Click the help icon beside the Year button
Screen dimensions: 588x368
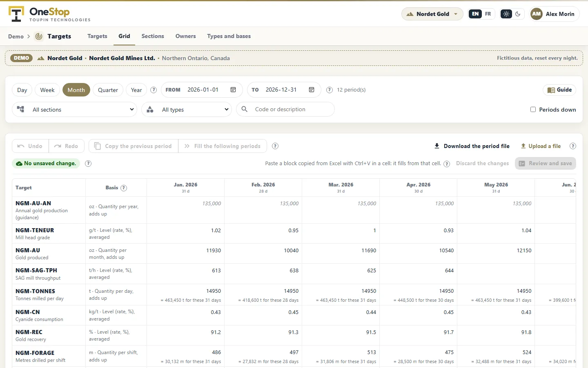154,90
